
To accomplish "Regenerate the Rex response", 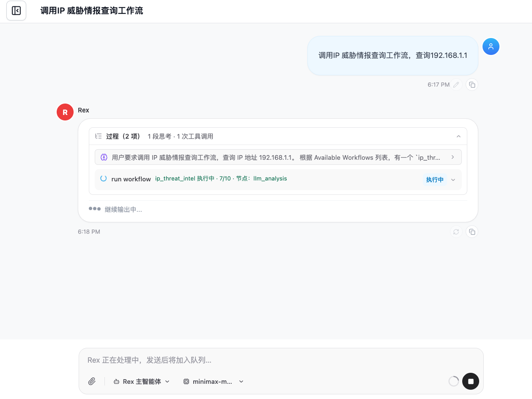I will 456,232.
